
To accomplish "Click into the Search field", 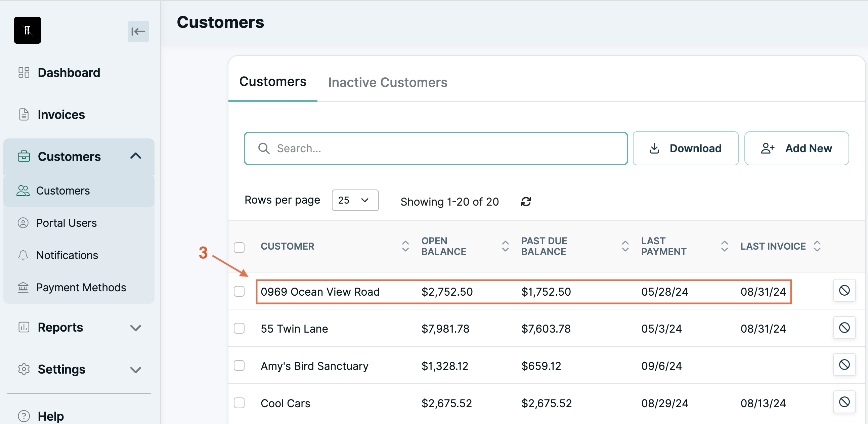I will point(435,148).
